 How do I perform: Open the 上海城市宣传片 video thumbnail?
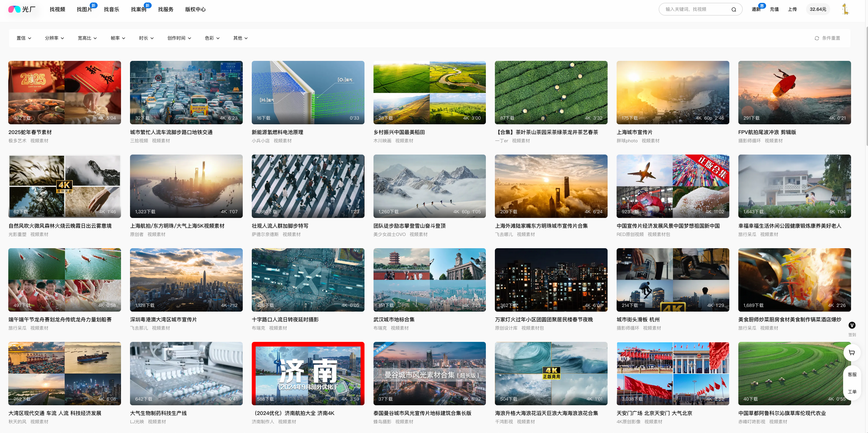coord(672,93)
